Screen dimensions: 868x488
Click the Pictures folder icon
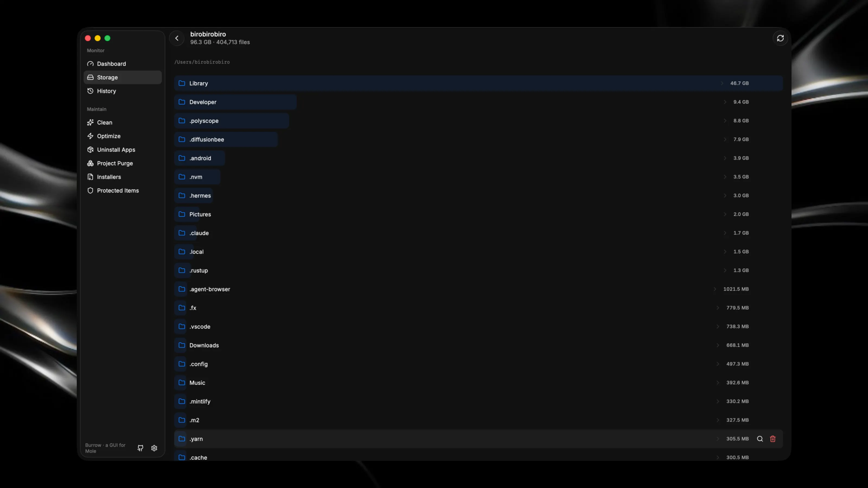182,214
